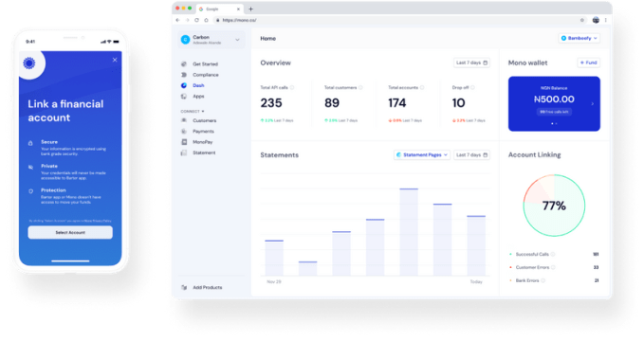
Task: Click the Today bar in chart
Action: coord(476,245)
